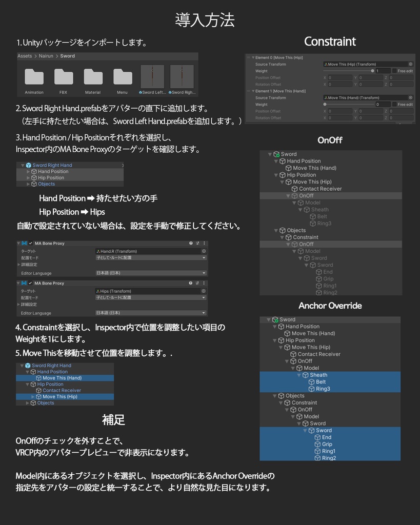Open the MA Bone Proxy help icon
This screenshot has width=420, height=525.
point(190,243)
